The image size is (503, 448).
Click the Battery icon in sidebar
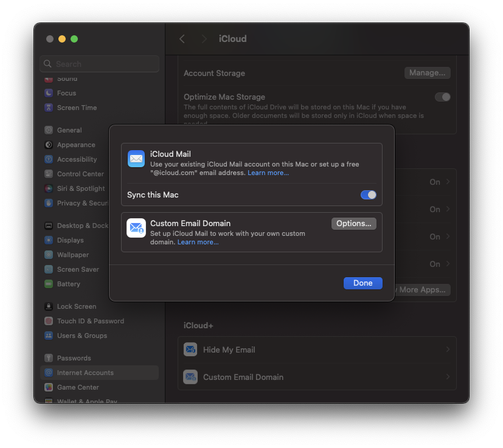tap(49, 284)
